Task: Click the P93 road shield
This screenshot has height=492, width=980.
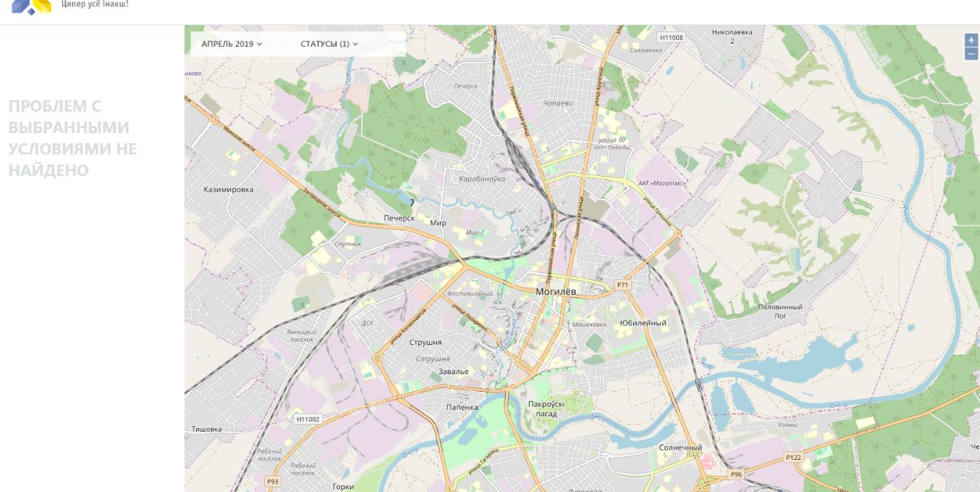Action: pyautogui.click(x=273, y=481)
